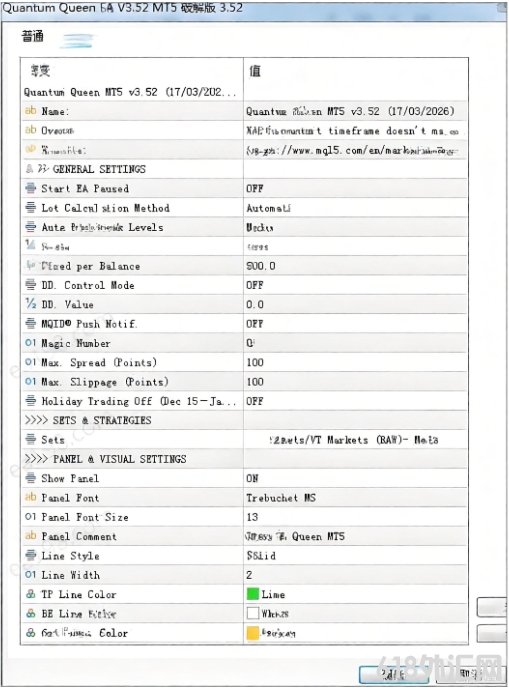Select the timeframe doesn't matter value
Screen dimensions: 509x692
coord(355,130)
